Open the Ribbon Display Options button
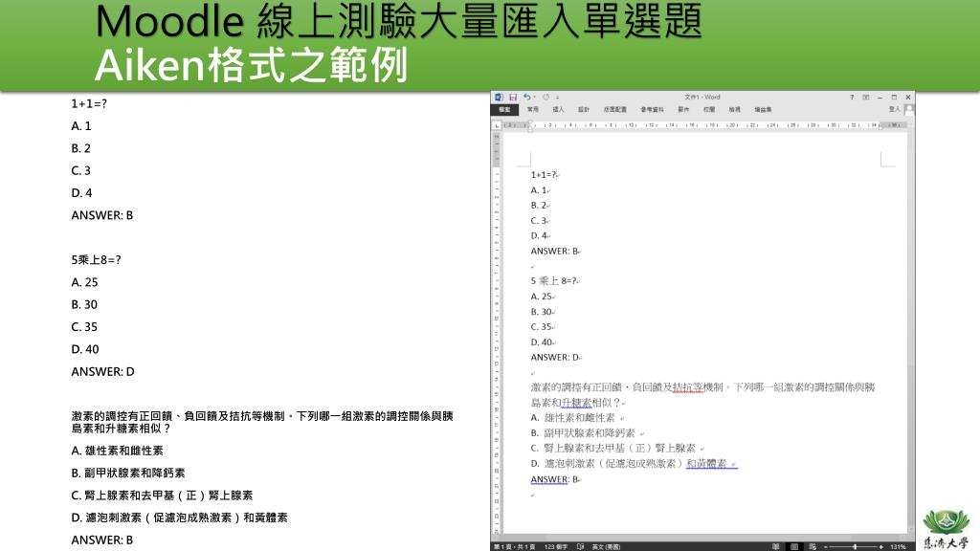 [865, 98]
